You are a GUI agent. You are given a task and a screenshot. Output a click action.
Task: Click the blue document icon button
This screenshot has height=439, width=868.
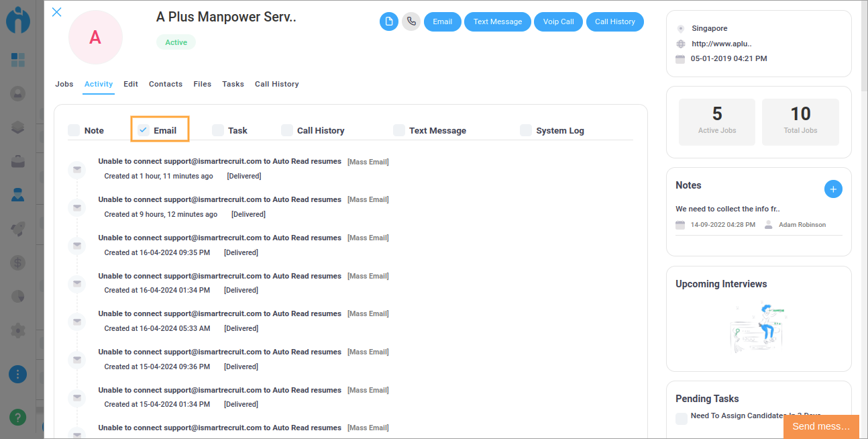tap(389, 21)
